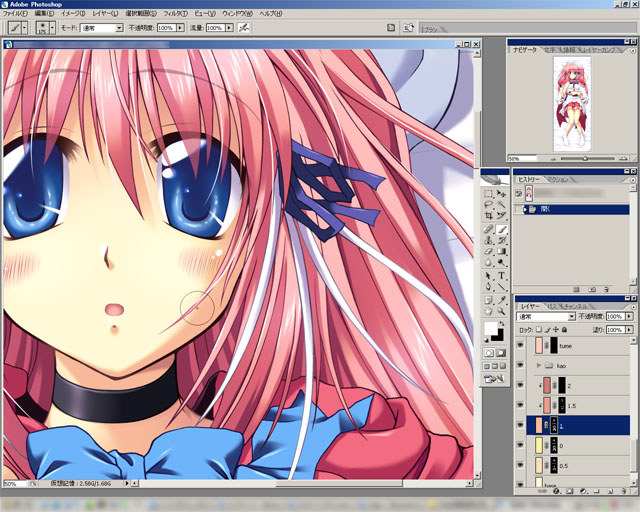Select the Blur tool

point(488,263)
